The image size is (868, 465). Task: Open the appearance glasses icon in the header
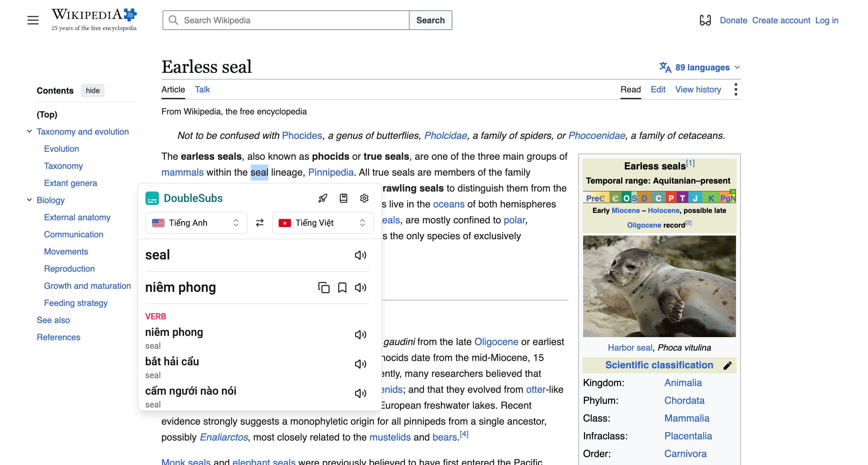705,20
